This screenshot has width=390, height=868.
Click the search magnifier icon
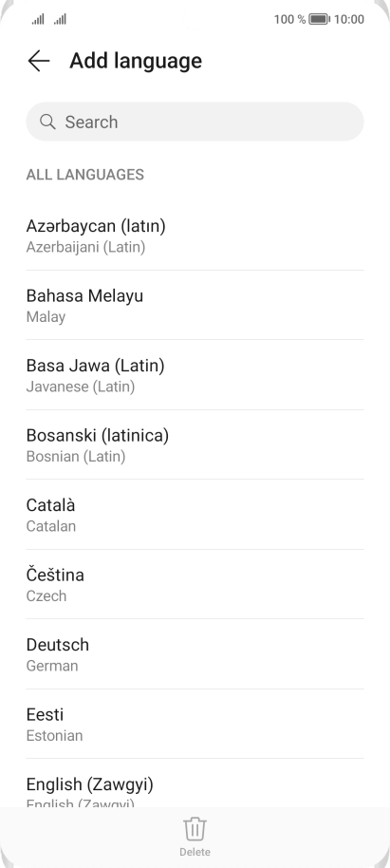47,122
